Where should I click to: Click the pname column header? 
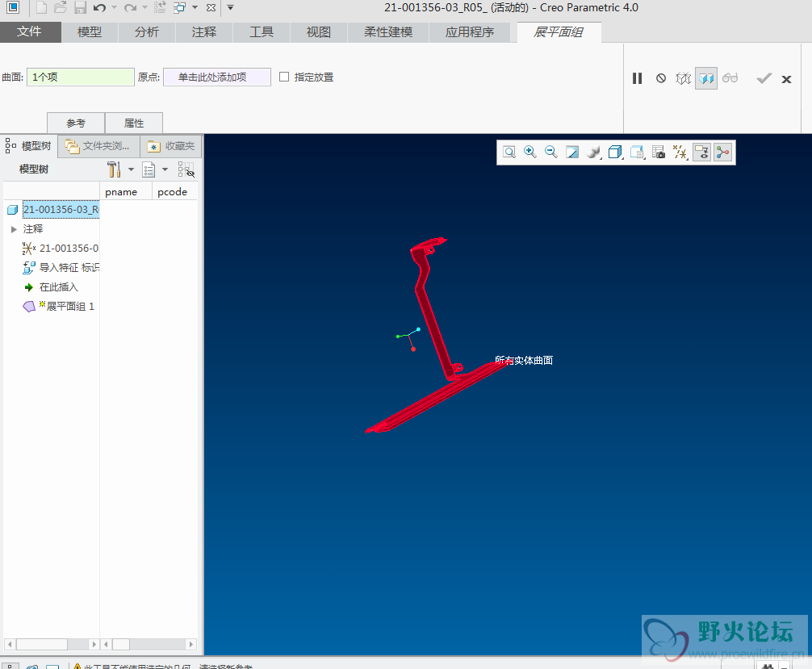click(x=121, y=192)
